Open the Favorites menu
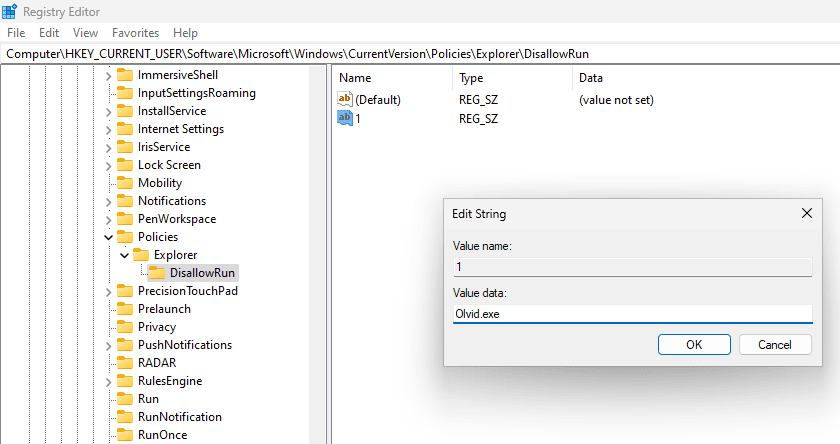 coord(135,33)
